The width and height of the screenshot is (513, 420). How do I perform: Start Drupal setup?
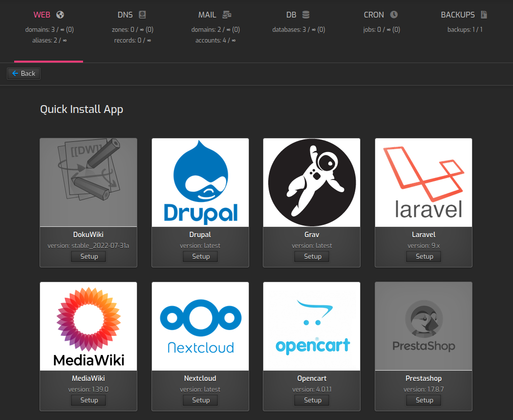pyautogui.click(x=200, y=256)
